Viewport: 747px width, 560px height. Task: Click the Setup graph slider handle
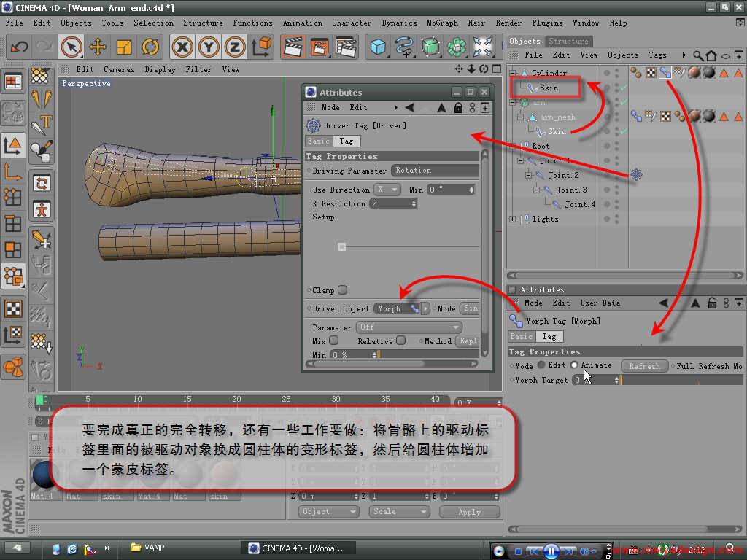[341, 246]
